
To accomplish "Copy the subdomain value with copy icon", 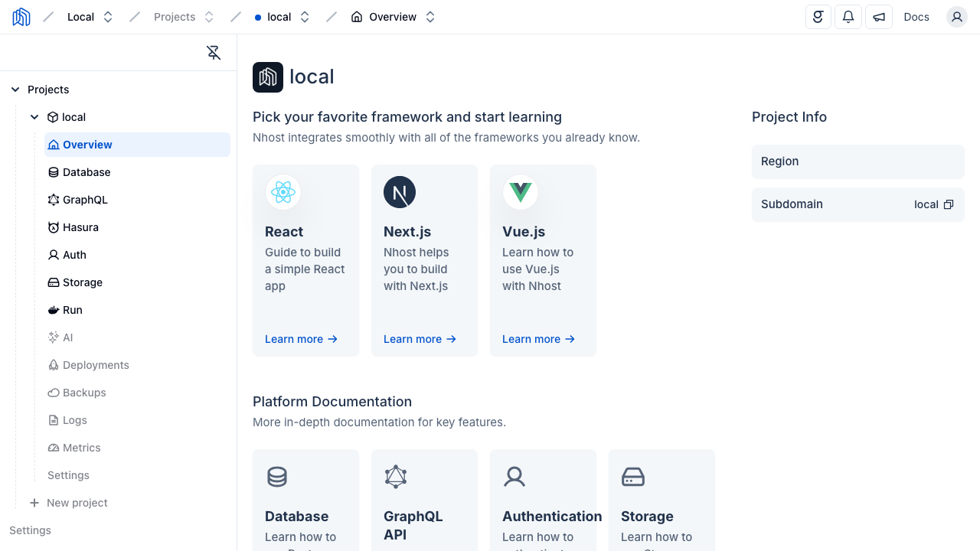I will 949,204.
